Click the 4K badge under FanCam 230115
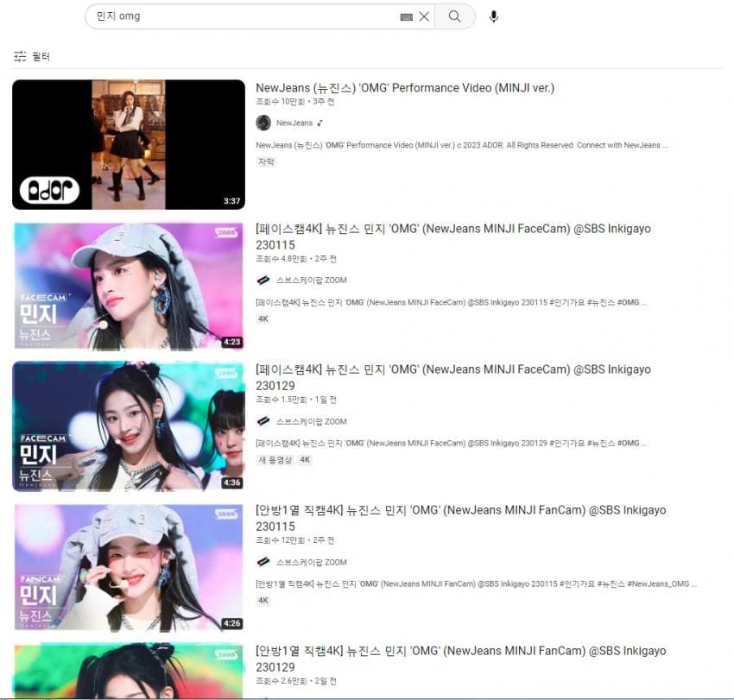The height and width of the screenshot is (700, 734). pyautogui.click(x=263, y=601)
